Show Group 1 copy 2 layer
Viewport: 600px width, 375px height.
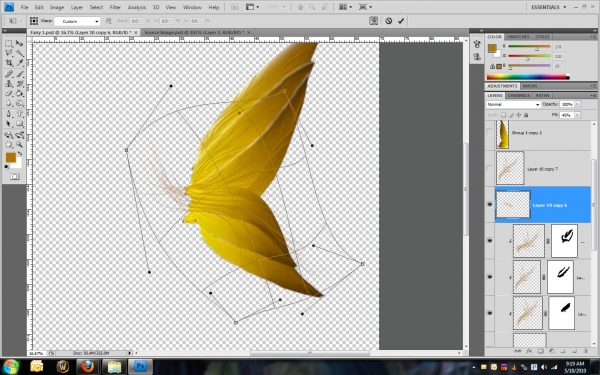(x=490, y=132)
